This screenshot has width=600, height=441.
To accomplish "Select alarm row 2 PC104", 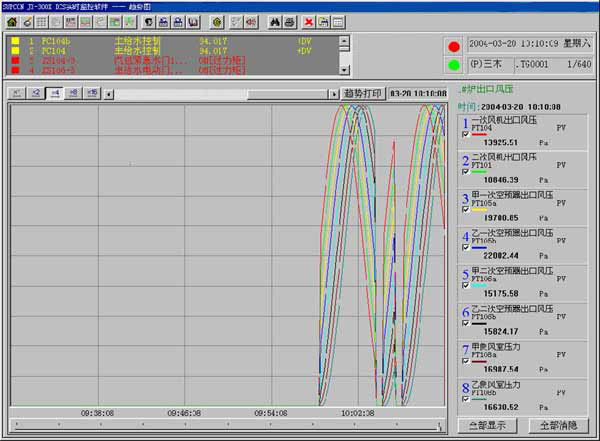I will click(171, 51).
